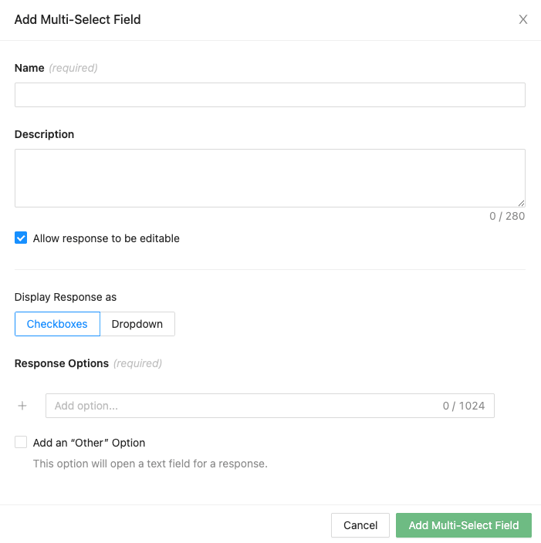
Task: Close the Add Multi-Select Field dialog
Action: [523, 19]
